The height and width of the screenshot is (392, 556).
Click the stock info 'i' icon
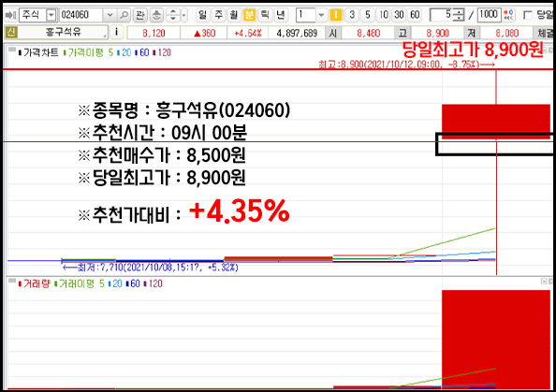(x=116, y=33)
